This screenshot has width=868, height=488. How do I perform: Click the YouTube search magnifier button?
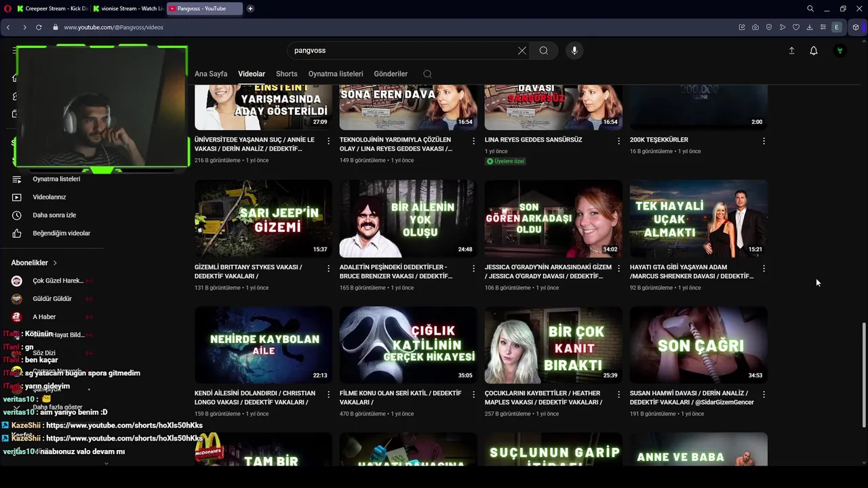(x=544, y=50)
